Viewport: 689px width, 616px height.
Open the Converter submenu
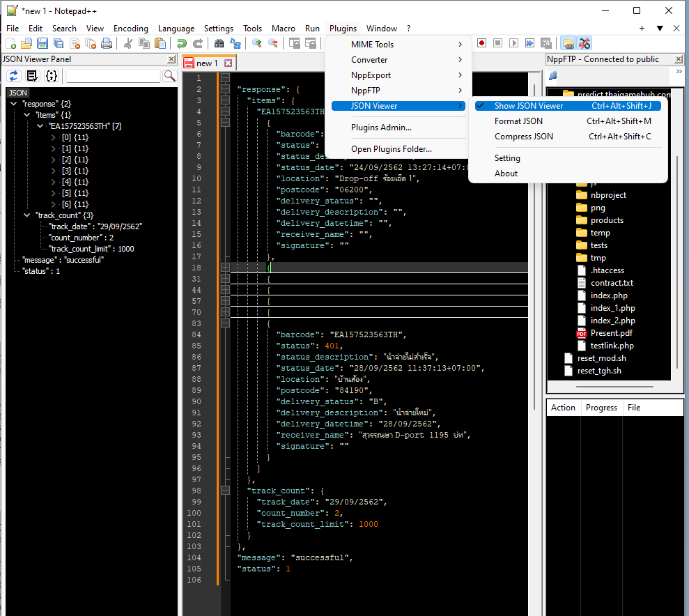[x=398, y=60]
